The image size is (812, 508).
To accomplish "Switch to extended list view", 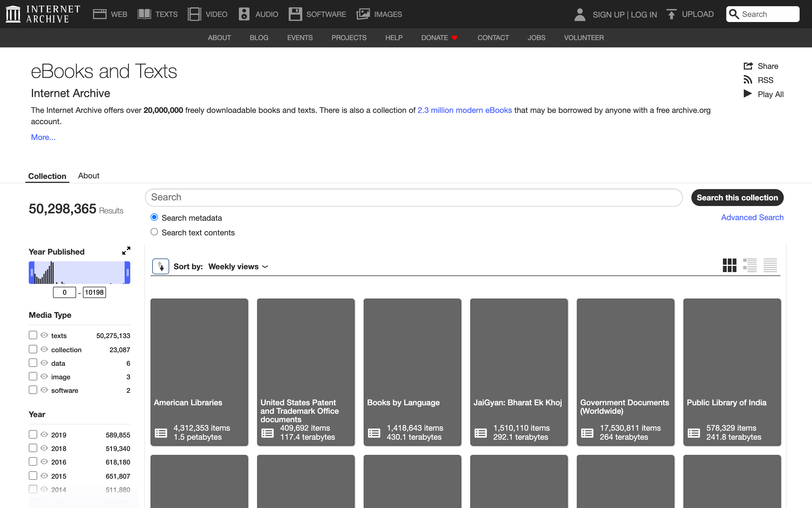I will click(x=750, y=265).
